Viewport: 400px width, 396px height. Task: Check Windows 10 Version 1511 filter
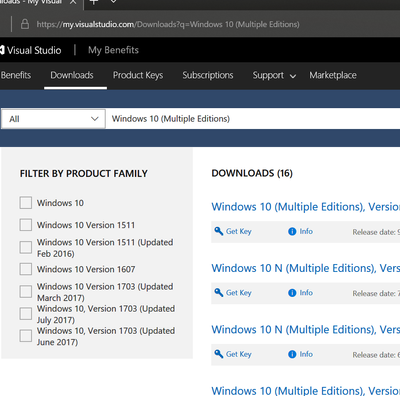point(26,225)
